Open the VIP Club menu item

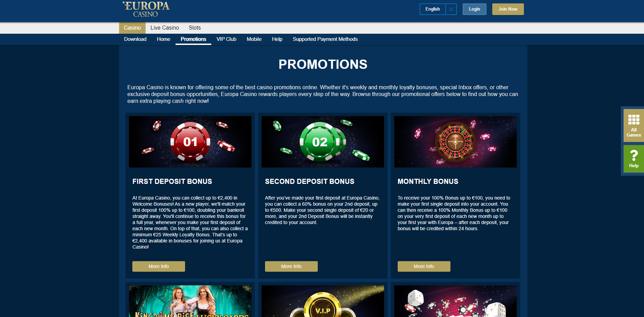226,39
